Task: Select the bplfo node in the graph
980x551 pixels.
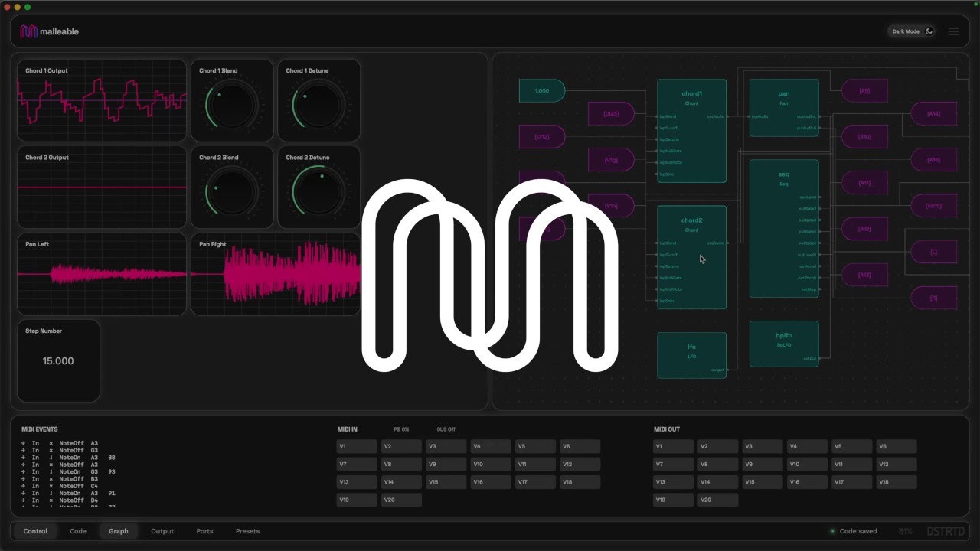Action: tap(784, 344)
